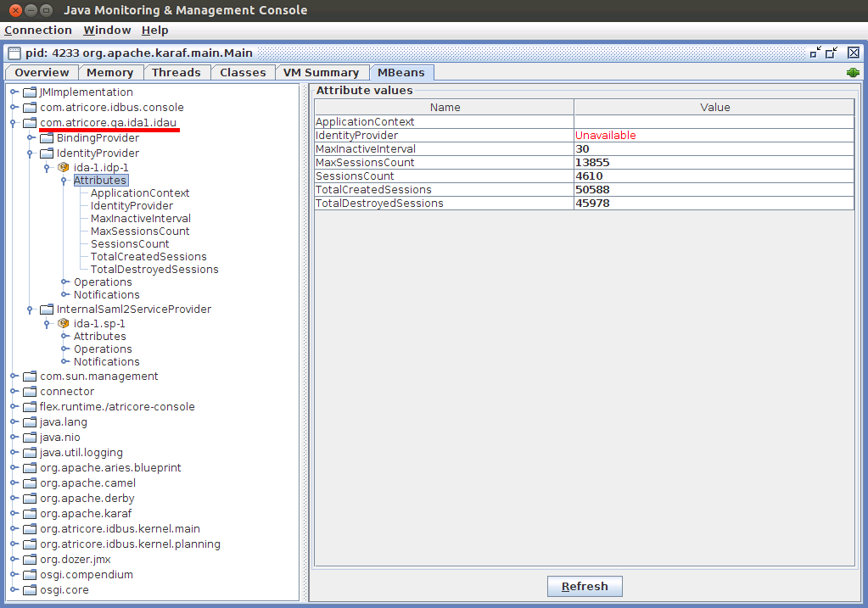The image size is (868, 608).
Task: Select the flex.runtime./atricore-console node
Action: [117, 407]
